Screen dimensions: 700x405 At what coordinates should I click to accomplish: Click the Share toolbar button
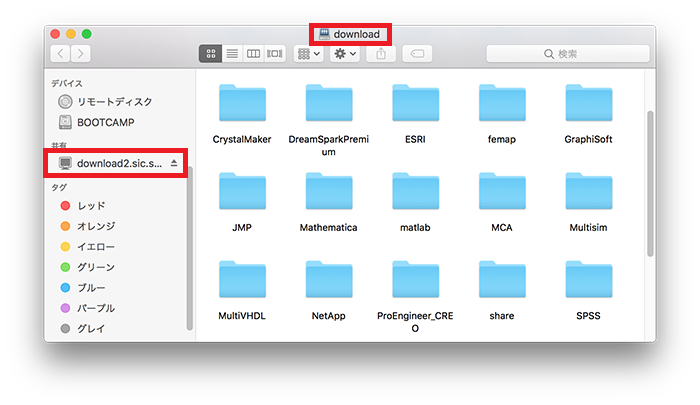[x=381, y=54]
